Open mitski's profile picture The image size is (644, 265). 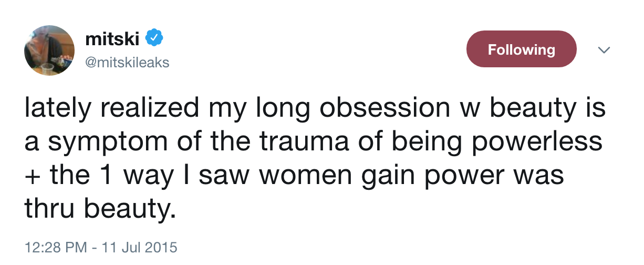49,50
